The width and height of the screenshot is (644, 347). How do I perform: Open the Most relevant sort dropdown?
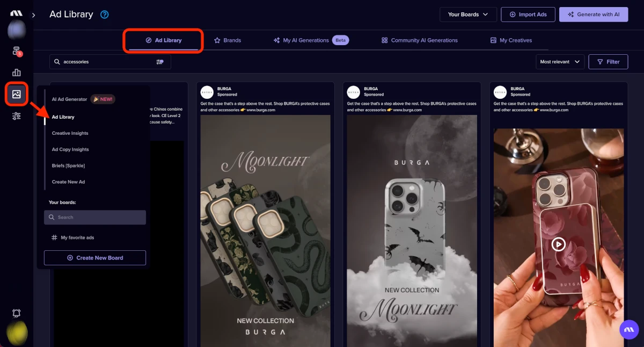coord(560,62)
